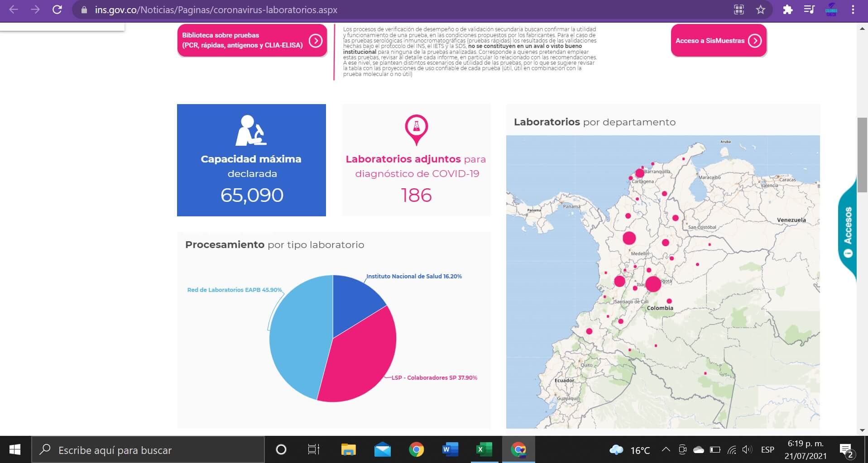
Task: Select the light blue Red de Laboratorios slice
Action: (x=299, y=337)
